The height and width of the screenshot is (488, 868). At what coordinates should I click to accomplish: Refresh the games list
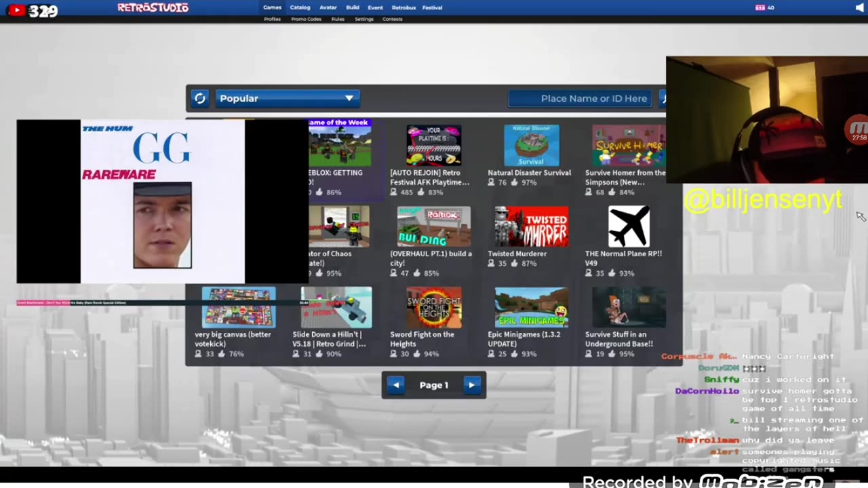(200, 98)
